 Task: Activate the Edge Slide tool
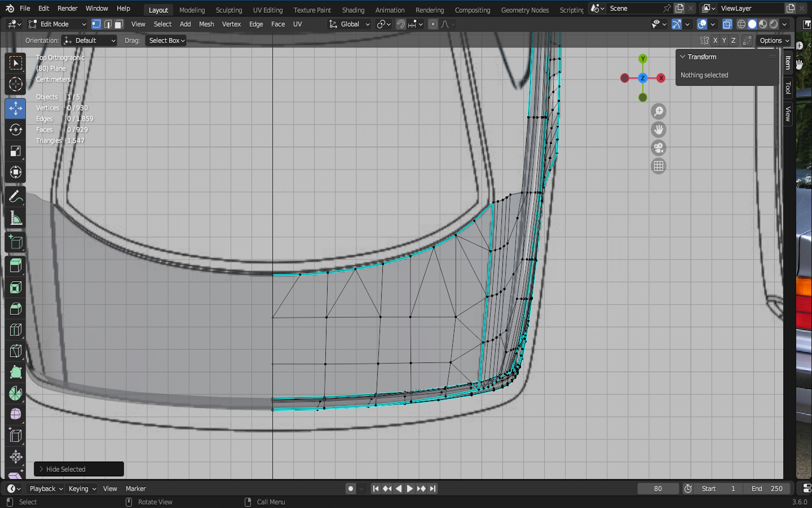[16, 436]
